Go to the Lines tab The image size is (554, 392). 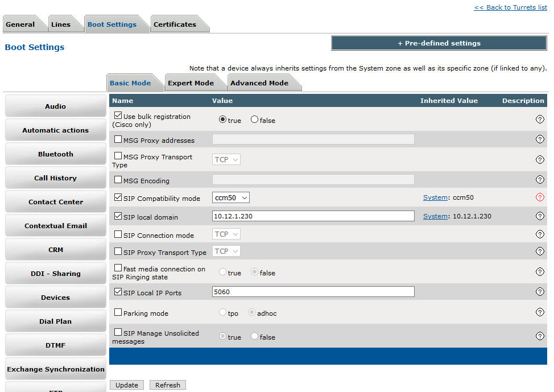pyautogui.click(x=61, y=24)
